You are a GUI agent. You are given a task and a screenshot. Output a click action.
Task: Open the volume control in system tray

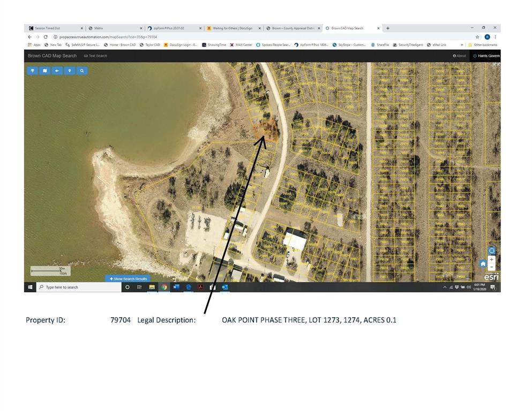[x=469, y=287]
